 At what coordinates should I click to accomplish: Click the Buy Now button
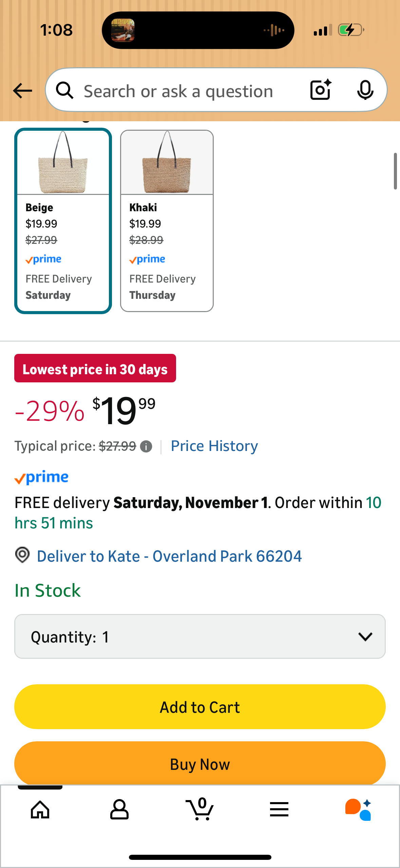[x=200, y=764]
